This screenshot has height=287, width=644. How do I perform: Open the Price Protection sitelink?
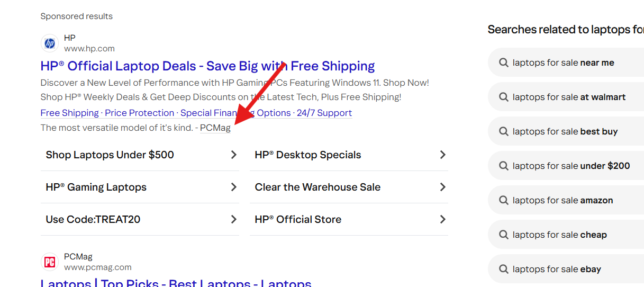click(x=139, y=113)
